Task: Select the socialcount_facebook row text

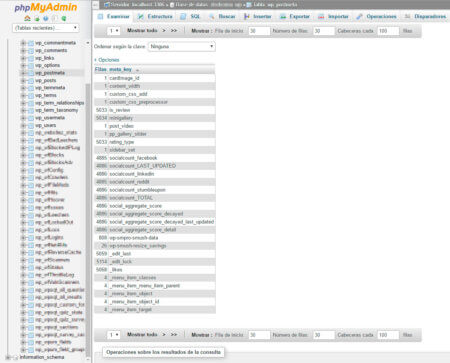Action: pyautogui.click(x=133, y=158)
